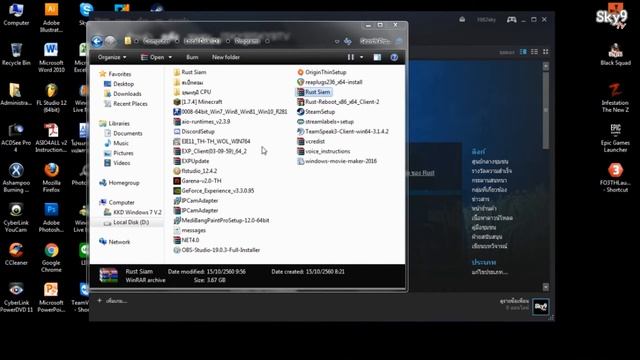Open FO3THLauncher shortcut on desktop
This screenshot has height=360, width=640.
(616, 177)
